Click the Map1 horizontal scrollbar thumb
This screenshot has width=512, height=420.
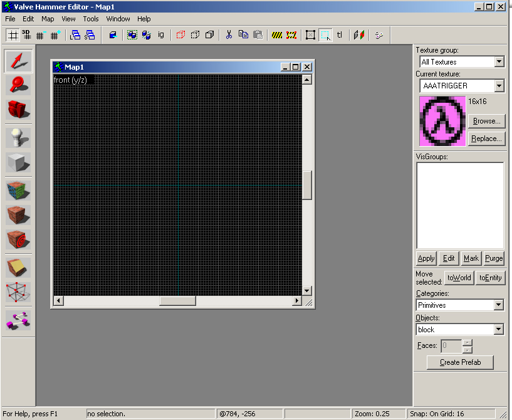pos(177,300)
